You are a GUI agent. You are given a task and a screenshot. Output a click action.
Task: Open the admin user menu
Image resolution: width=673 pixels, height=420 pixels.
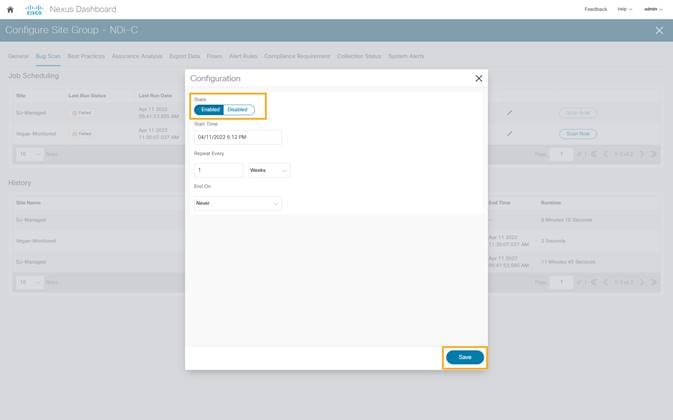click(653, 9)
